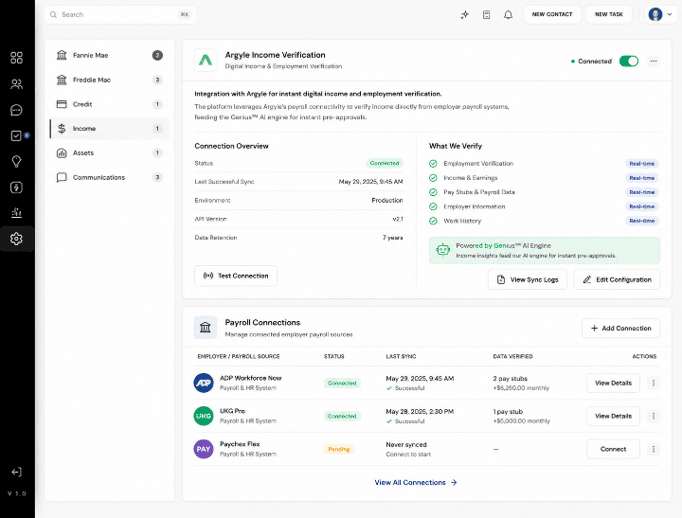
Task: Select Communications integrations tab
Action: pos(110,177)
